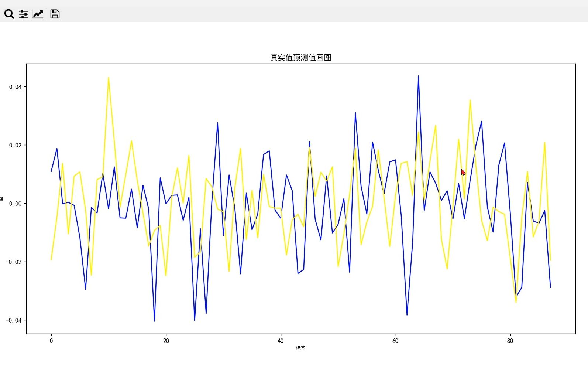
Task: Click the x-axis tick label 0
Action: coord(51,341)
